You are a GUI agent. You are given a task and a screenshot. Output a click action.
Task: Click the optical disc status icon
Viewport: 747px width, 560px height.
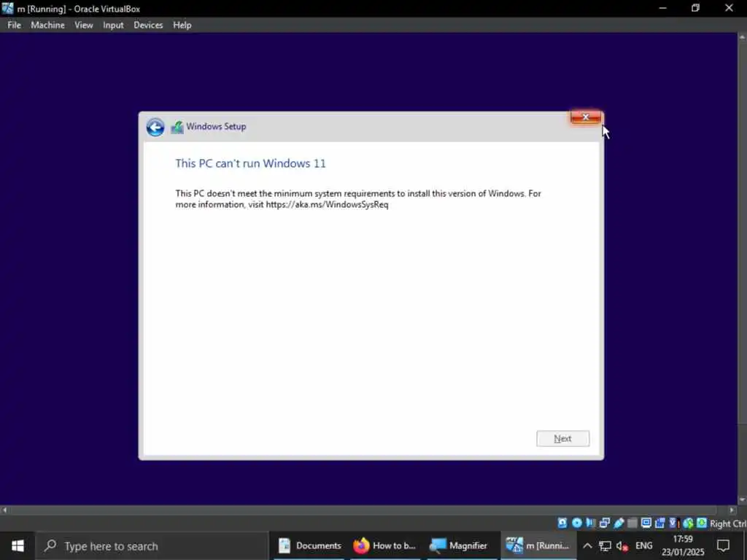click(577, 523)
